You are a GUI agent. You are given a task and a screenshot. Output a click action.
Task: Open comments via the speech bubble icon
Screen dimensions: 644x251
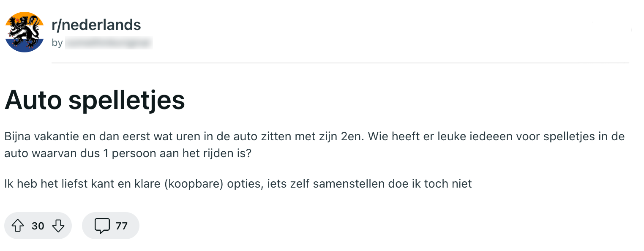102,226
